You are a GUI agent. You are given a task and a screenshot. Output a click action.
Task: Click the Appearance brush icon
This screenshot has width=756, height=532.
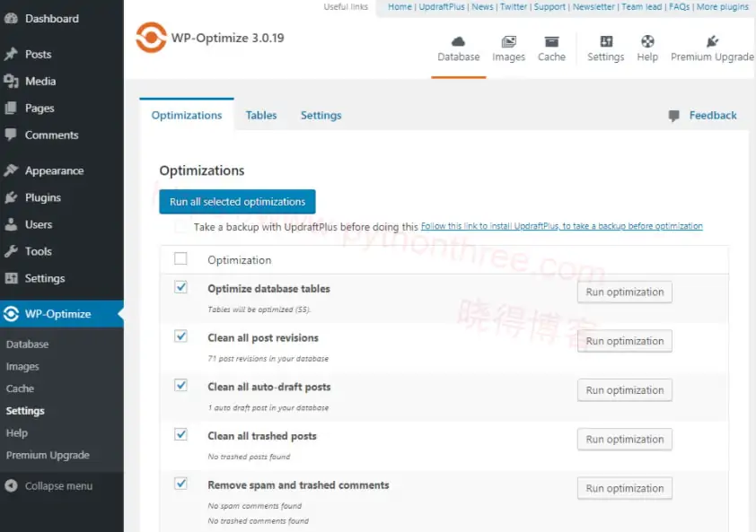click(11, 170)
